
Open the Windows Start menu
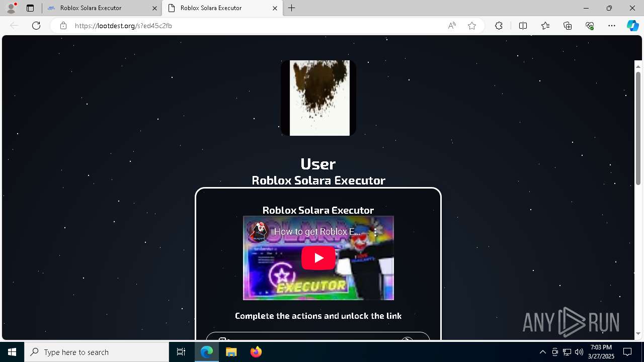click(x=12, y=352)
